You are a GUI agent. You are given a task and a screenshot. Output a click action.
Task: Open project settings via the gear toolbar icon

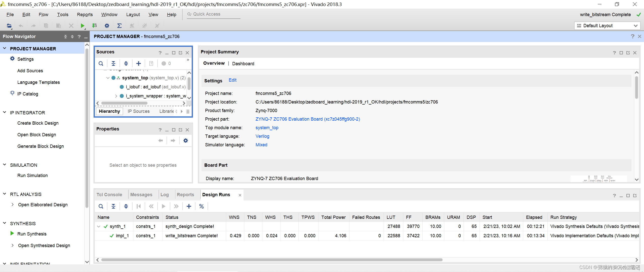(107, 25)
